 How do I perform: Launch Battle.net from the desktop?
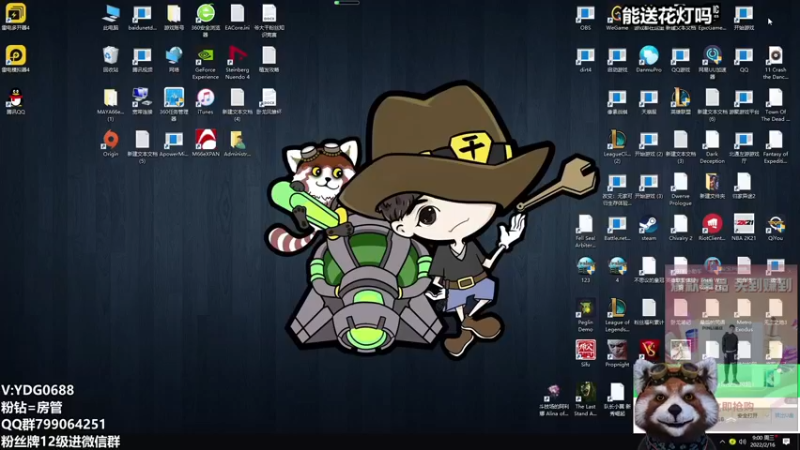(617, 228)
